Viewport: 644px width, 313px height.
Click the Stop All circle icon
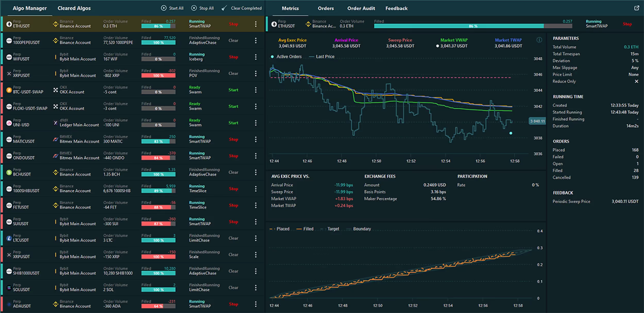(194, 8)
